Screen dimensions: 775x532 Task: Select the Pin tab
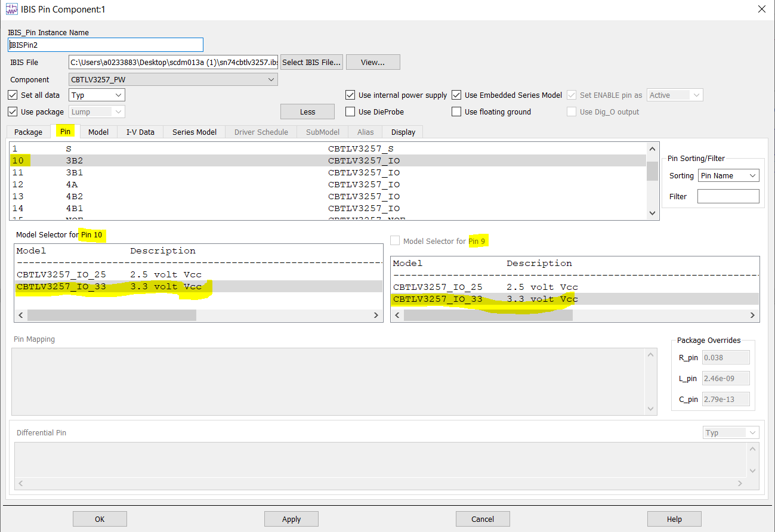(x=66, y=131)
